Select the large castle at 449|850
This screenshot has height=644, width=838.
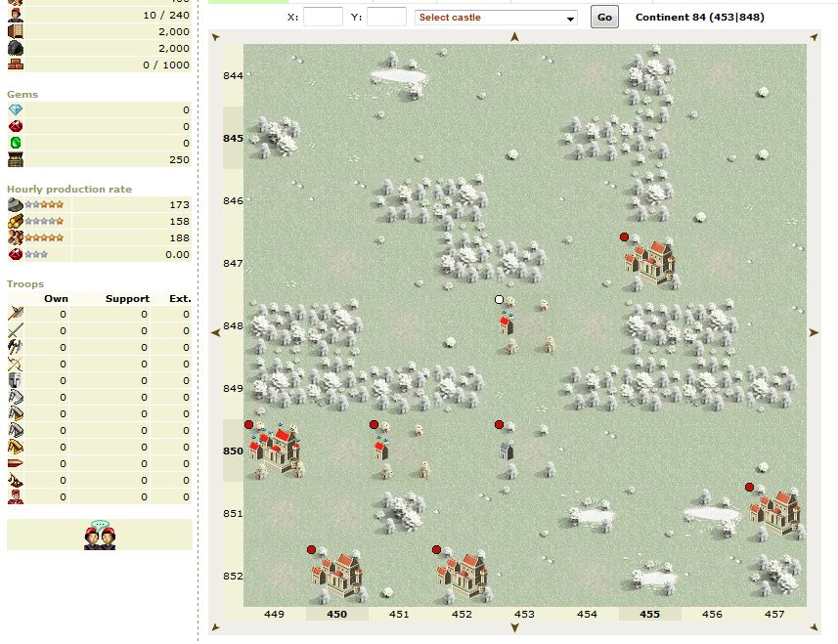(274, 450)
